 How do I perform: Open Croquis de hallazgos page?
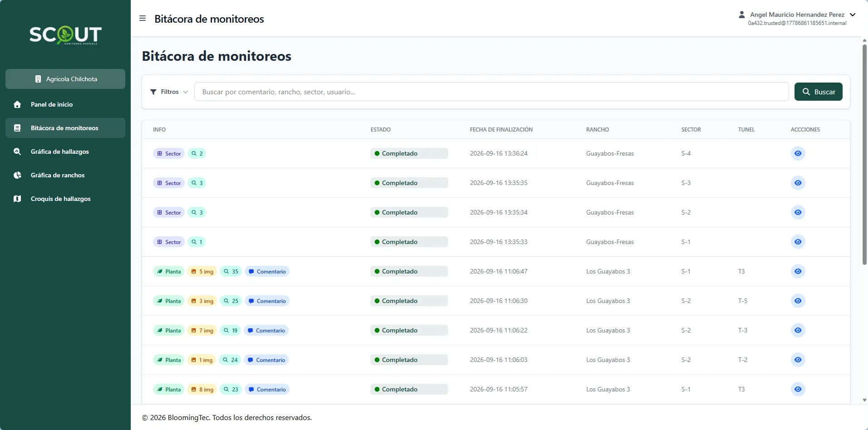(65, 199)
